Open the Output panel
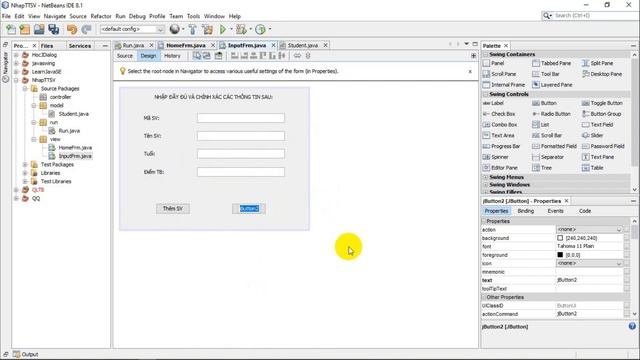Screen dimensions: 640x360 pos(26,354)
